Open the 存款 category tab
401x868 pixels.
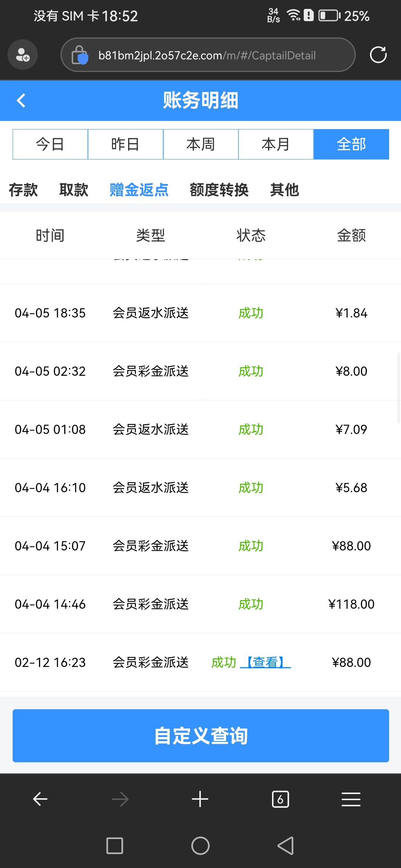point(23,190)
